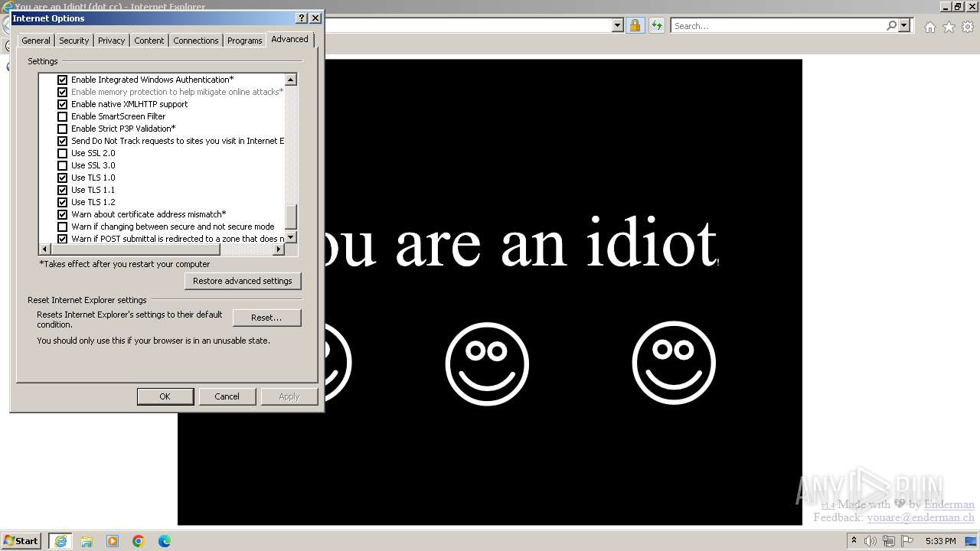
Task: Click the taskbar clock showing 5:33 PM
Action: pos(940,541)
